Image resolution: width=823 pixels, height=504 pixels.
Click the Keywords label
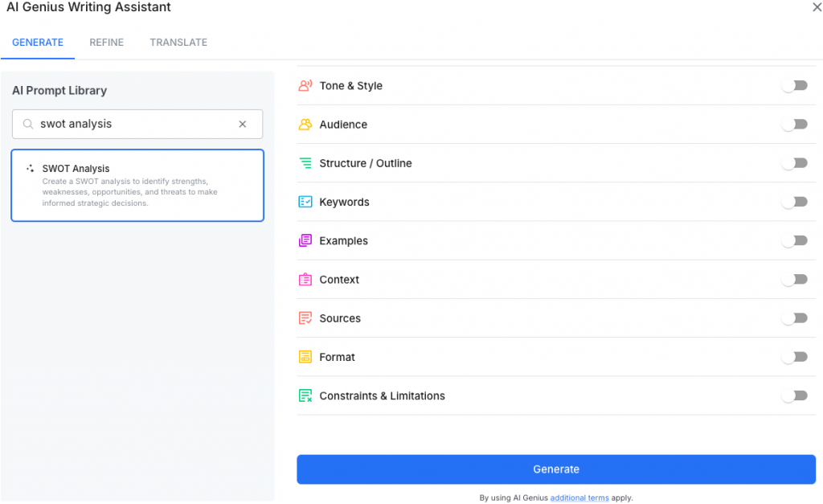(x=344, y=202)
